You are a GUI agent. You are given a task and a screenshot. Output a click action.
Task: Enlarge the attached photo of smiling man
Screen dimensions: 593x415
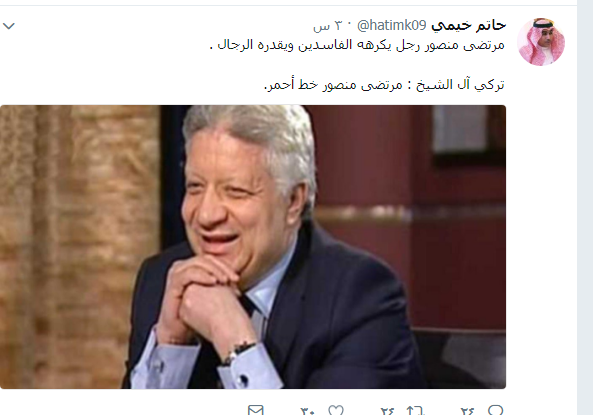click(x=253, y=247)
